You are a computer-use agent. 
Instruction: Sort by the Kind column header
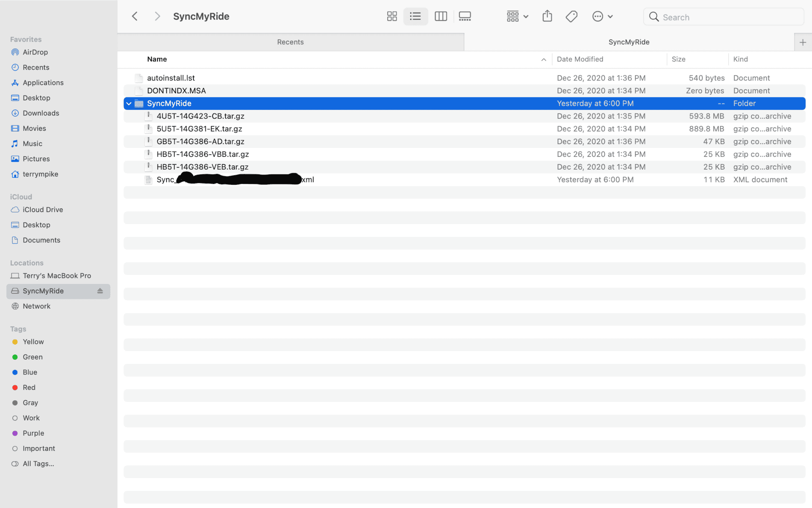pyautogui.click(x=740, y=59)
